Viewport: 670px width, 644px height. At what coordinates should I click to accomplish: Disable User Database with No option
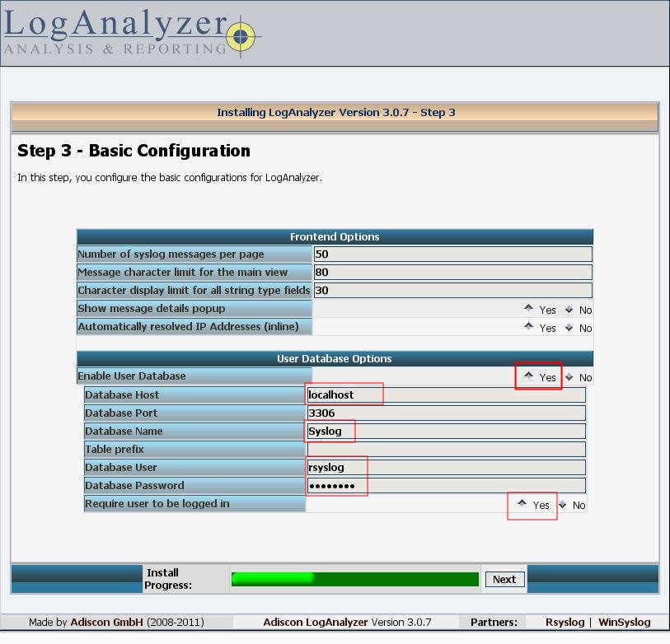tap(569, 377)
